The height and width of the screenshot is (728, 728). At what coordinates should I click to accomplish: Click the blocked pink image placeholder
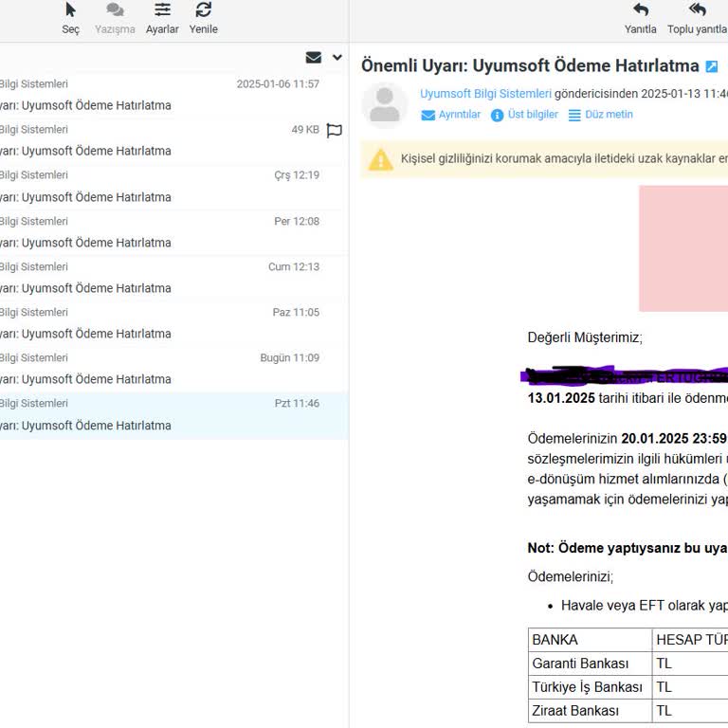683,248
